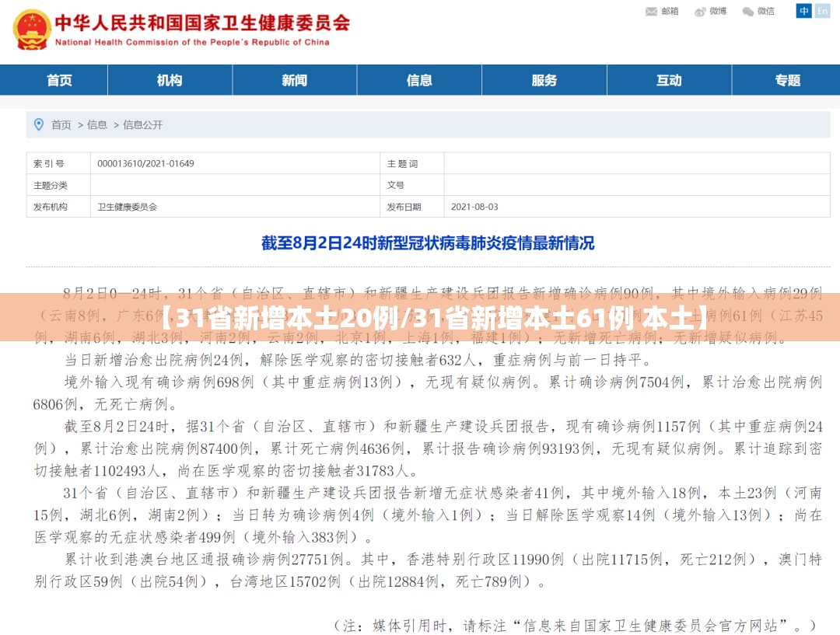Click the 微信 text link
Screen dimensions: 840x635
(x=766, y=11)
